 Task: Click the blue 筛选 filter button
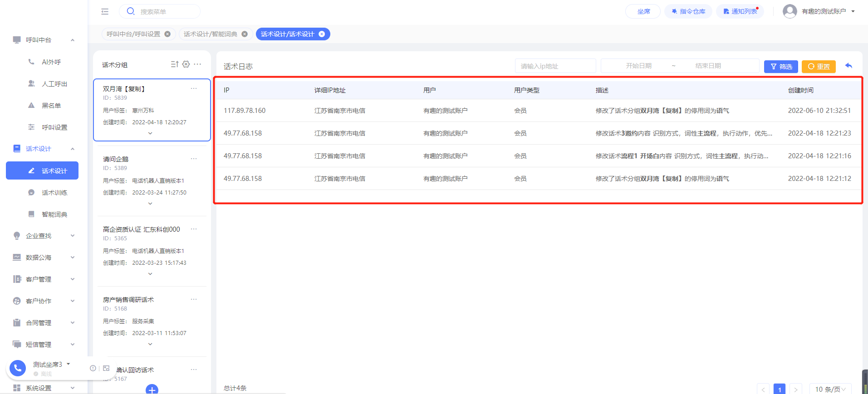pos(781,66)
